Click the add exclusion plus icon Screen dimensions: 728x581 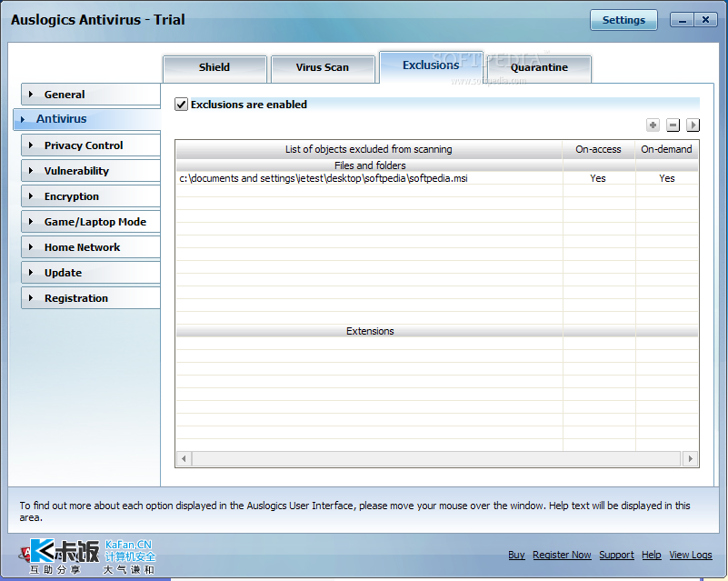point(653,125)
